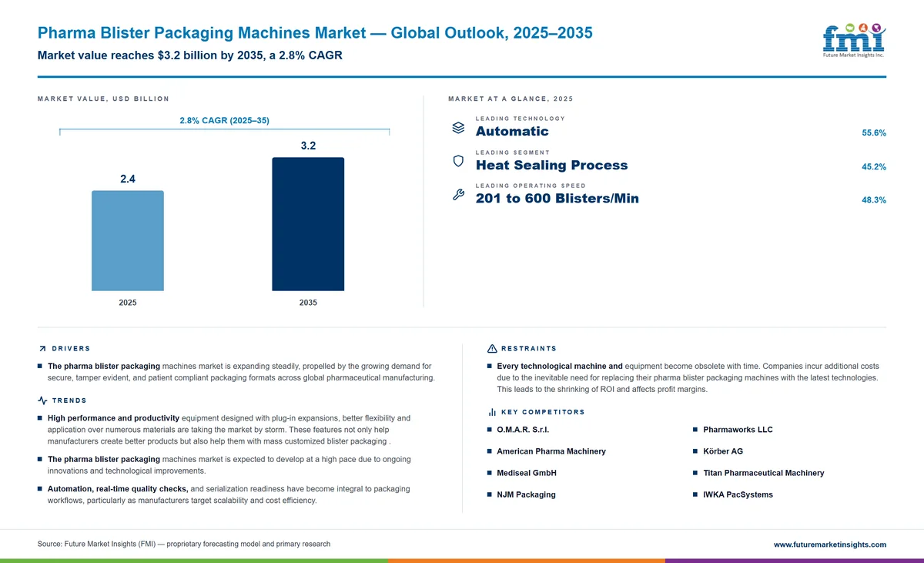Click the wrench icon beside 201 to 600 Blisters/Min
924x563 pixels.
(x=458, y=196)
